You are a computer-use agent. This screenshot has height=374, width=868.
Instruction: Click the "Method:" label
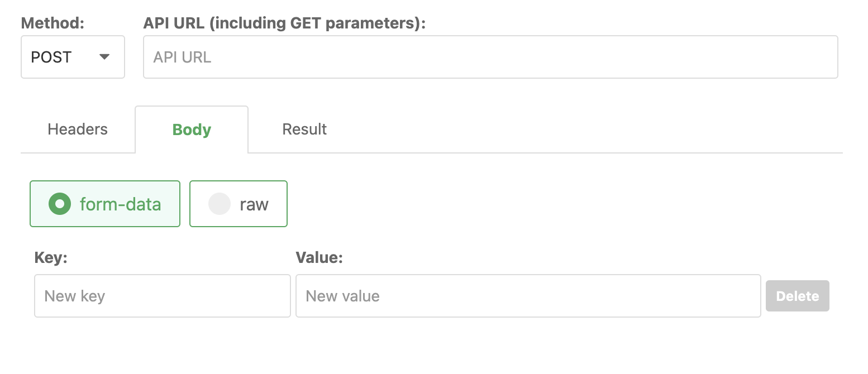pos(53,23)
